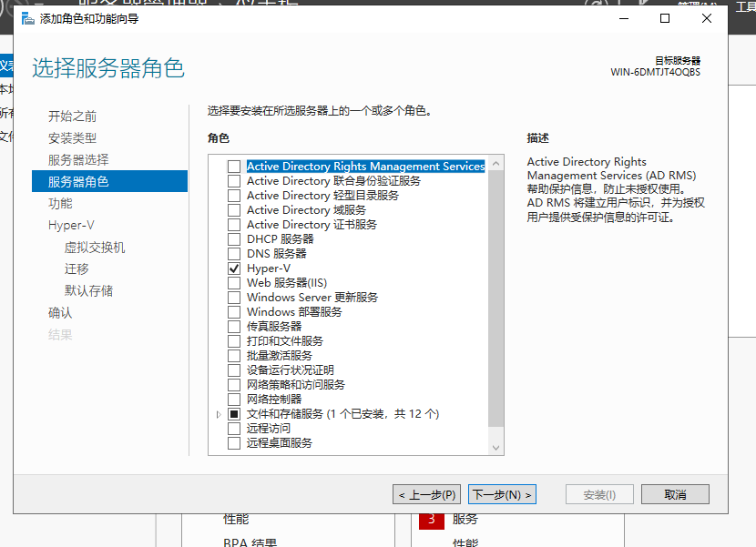Screen dimensions: 756x547
Task: Tick Active Directory 域服务 checkbox
Action: tap(234, 210)
